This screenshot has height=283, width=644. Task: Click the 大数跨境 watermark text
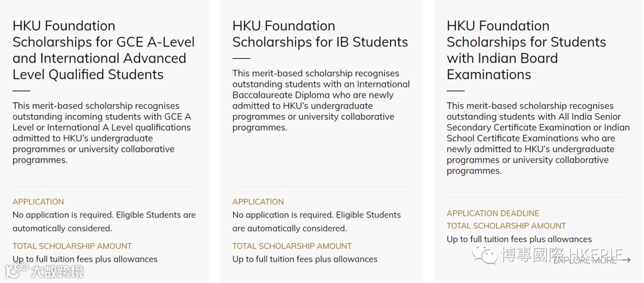tap(57, 272)
